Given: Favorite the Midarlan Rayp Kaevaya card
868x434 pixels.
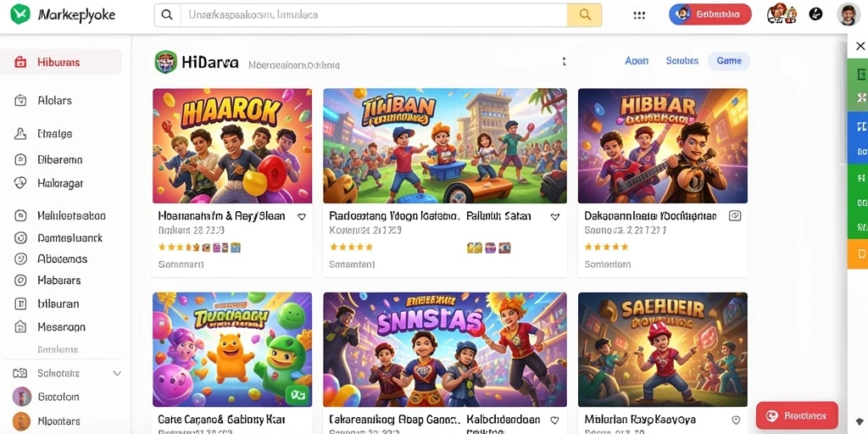Looking at the screenshot, I should pyautogui.click(x=736, y=420).
